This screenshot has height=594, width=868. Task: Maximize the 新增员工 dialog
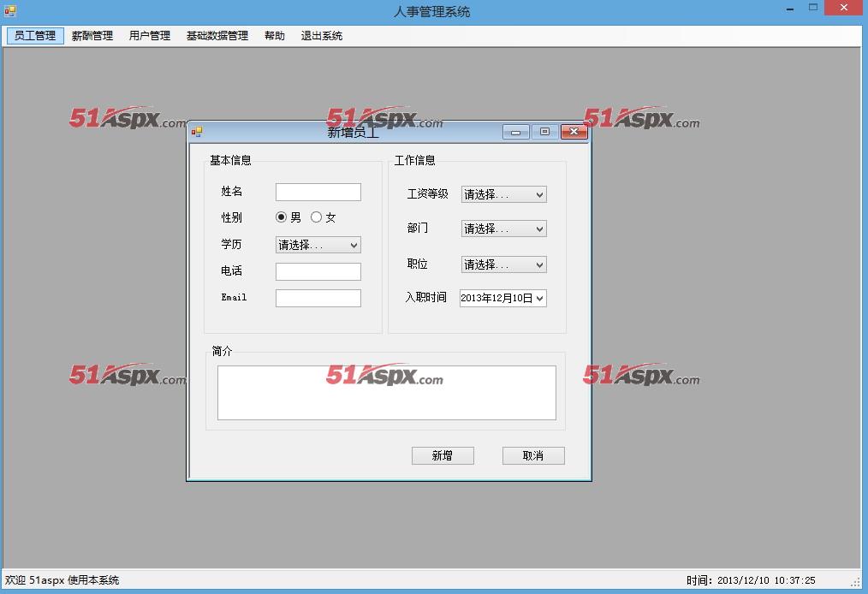tap(544, 132)
